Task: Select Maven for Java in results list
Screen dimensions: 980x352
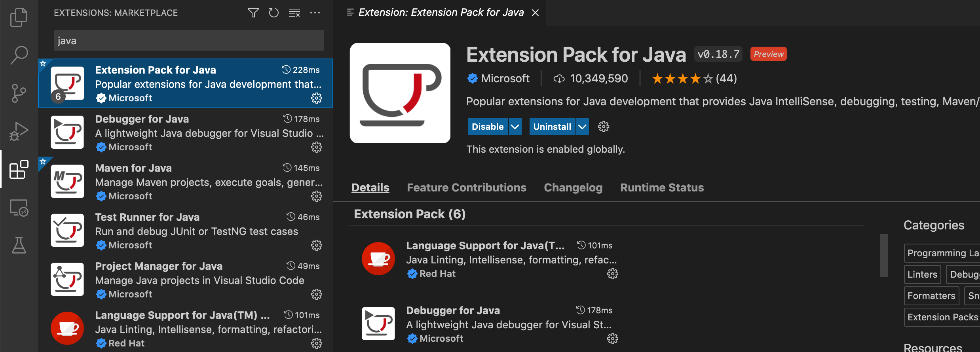Action: tap(186, 181)
